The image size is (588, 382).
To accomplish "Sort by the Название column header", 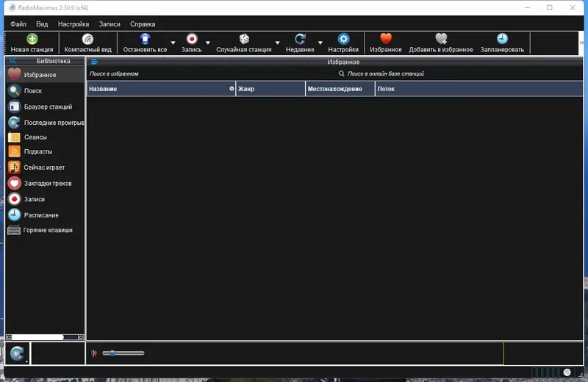I will [x=161, y=89].
